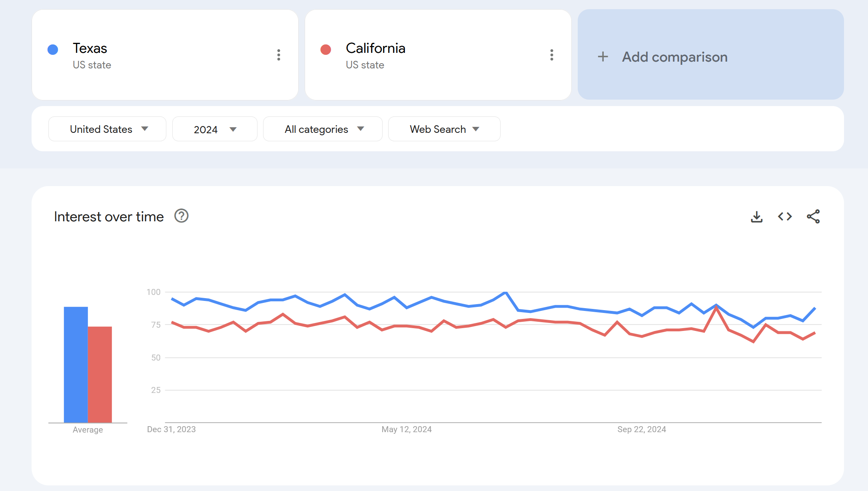This screenshot has height=491, width=868.
Task: Edit the Texas search term
Action: point(90,48)
